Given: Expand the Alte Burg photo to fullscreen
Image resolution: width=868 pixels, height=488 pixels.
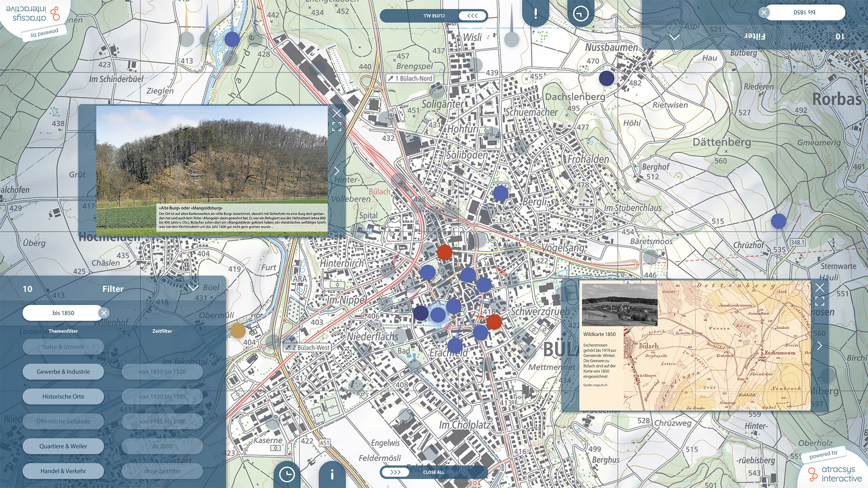Looking at the screenshot, I should point(337,127).
